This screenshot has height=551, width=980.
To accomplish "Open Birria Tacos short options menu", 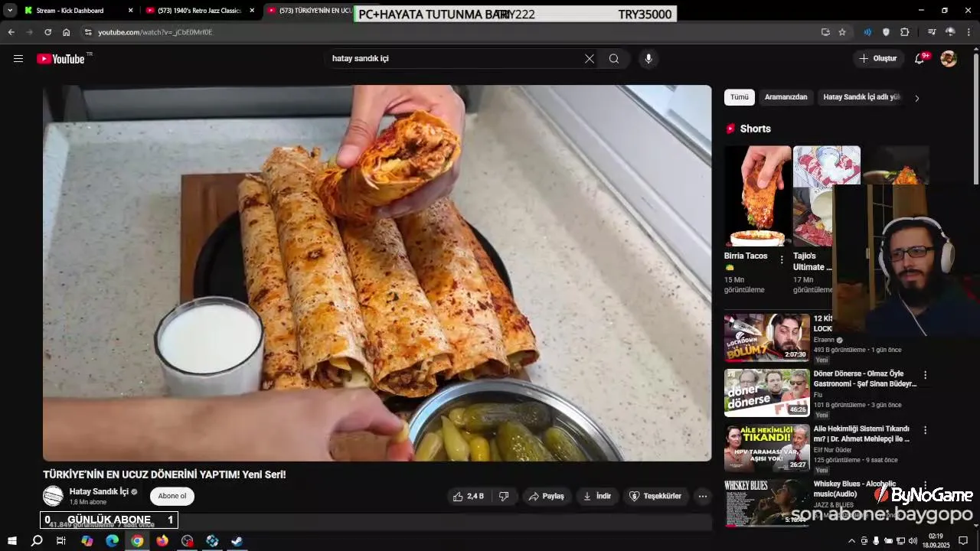I will coord(782,260).
